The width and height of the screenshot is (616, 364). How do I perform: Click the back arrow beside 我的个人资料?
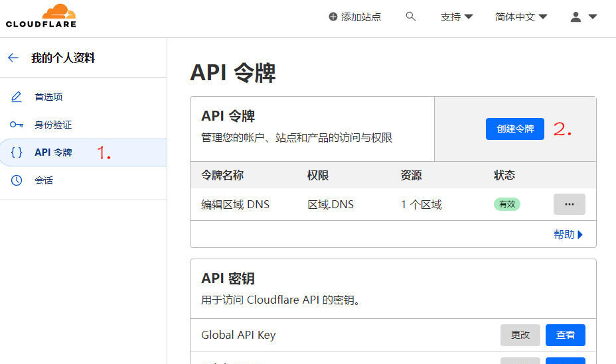(x=13, y=58)
